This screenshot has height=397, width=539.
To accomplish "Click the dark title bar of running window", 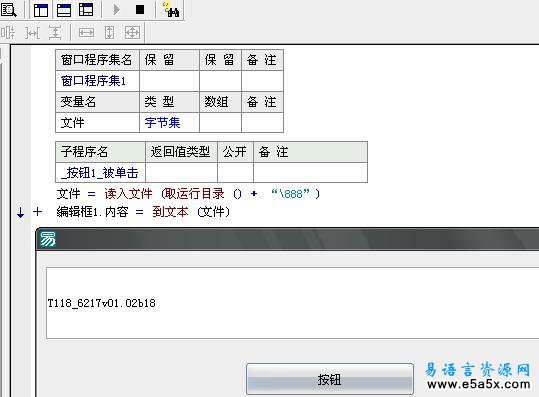I will (287, 239).
